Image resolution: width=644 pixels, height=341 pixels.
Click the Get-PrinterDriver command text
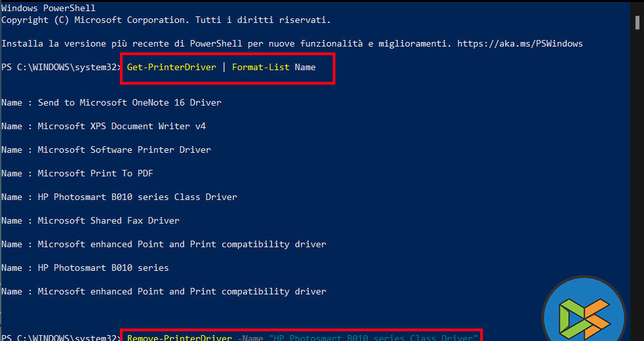pyautogui.click(x=172, y=68)
